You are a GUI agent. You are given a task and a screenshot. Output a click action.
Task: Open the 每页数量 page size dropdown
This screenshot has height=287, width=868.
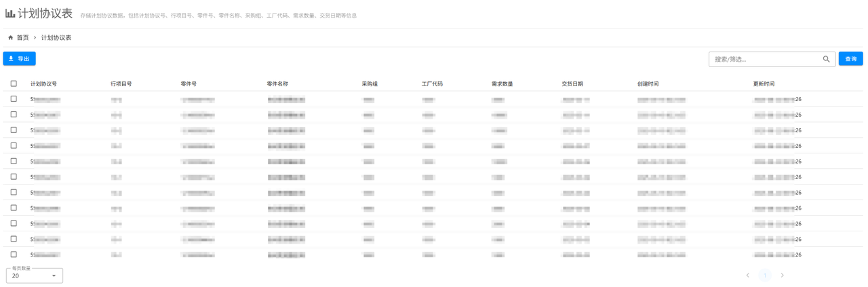tap(34, 275)
